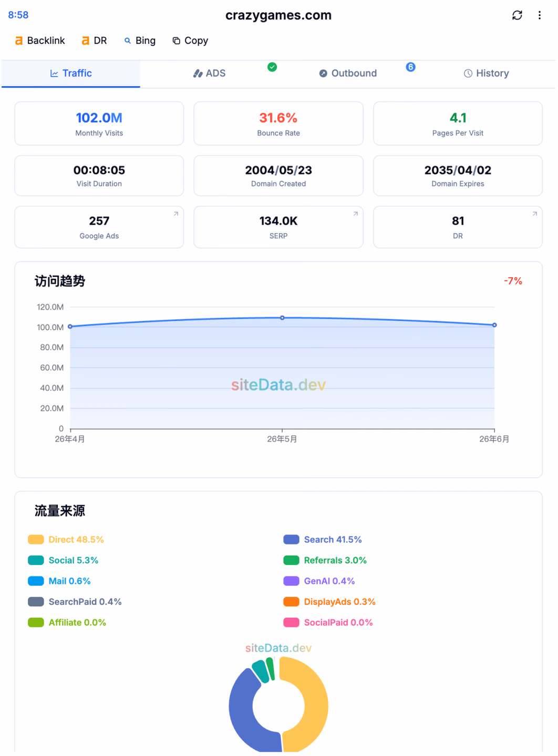This screenshot has height=756, width=558.
Task: Click the 访问趋势 section heading
Action: pos(60,281)
